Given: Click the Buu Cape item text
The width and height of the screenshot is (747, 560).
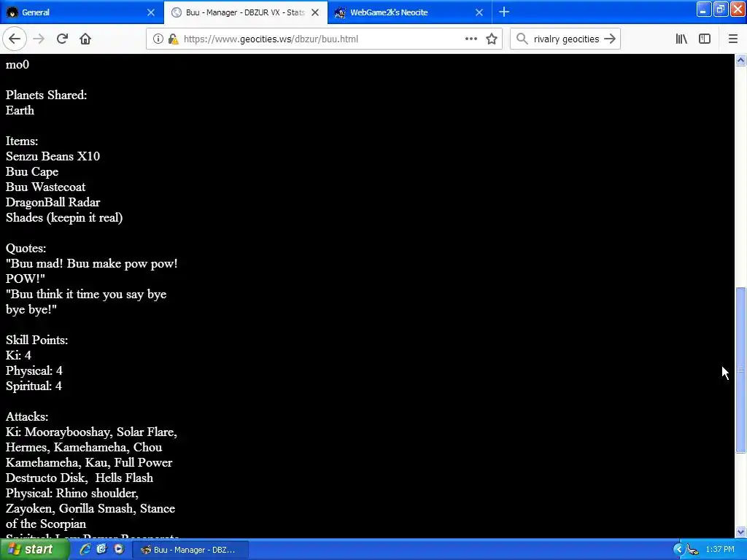Looking at the screenshot, I should pyautogui.click(x=32, y=172).
